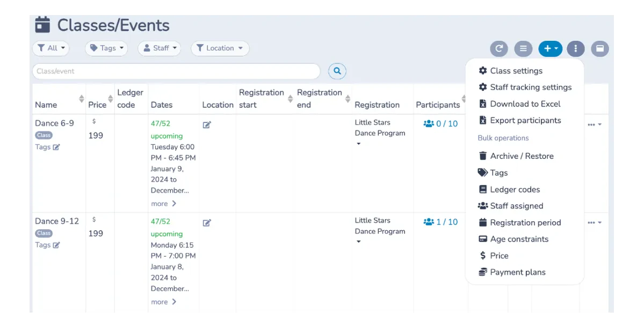Open the Staff filter dropdown
Image resolution: width=644 pixels, height=329 pixels.
pos(160,48)
